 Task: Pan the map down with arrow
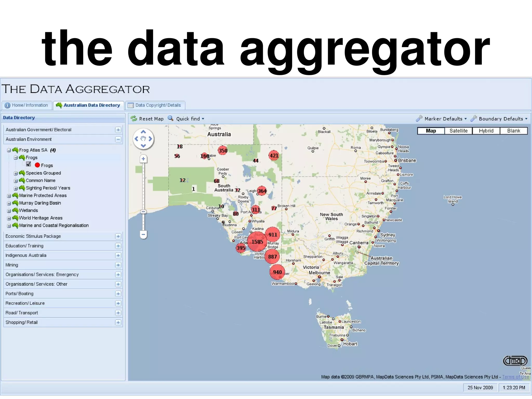(x=143, y=146)
